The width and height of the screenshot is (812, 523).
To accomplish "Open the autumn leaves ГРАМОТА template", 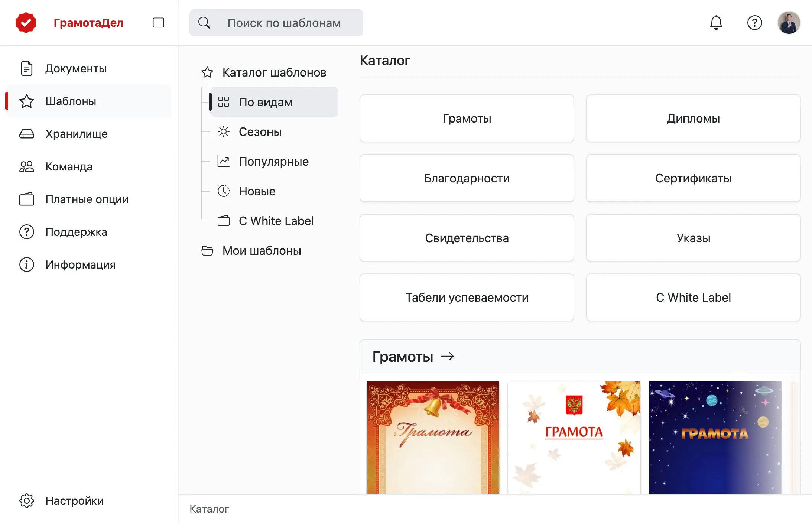I will [x=574, y=438].
